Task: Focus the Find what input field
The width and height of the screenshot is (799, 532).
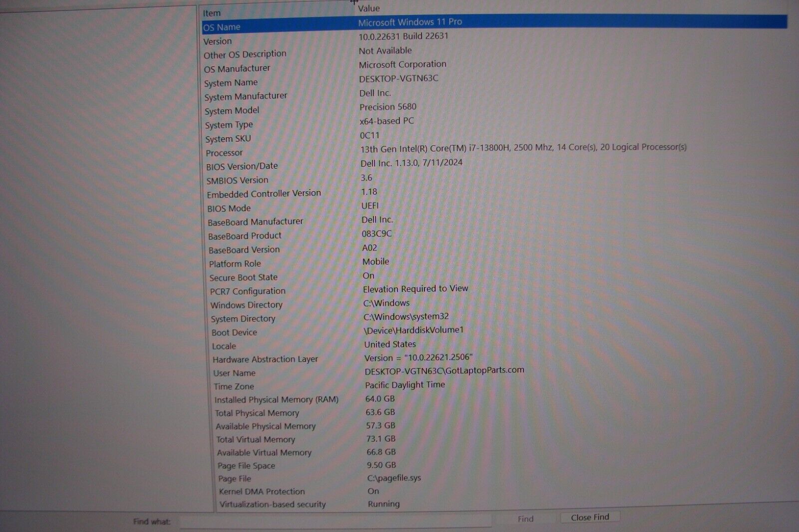Action: [x=336, y=522]
